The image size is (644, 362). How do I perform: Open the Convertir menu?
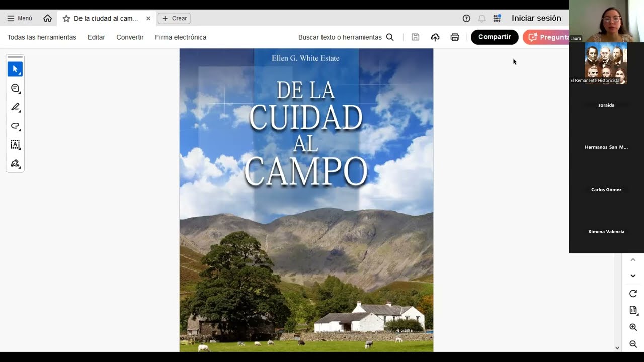click(x=130, y=37)
